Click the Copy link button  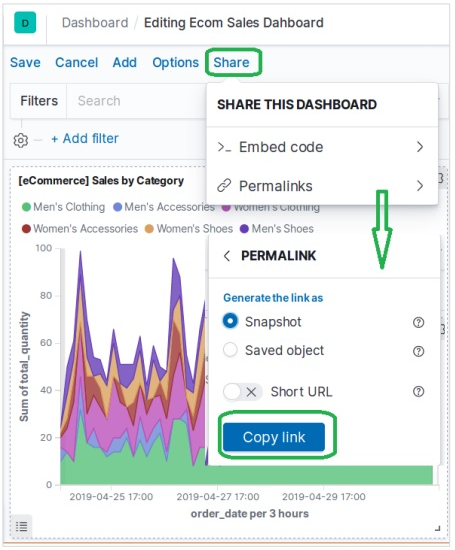274,437
